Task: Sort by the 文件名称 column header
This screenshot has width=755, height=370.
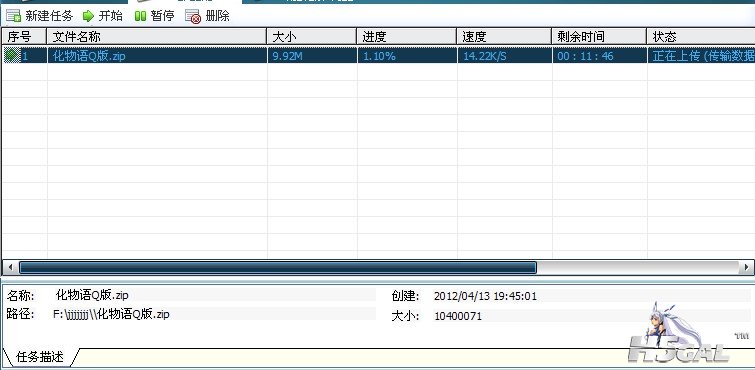Action: [157, 37]
